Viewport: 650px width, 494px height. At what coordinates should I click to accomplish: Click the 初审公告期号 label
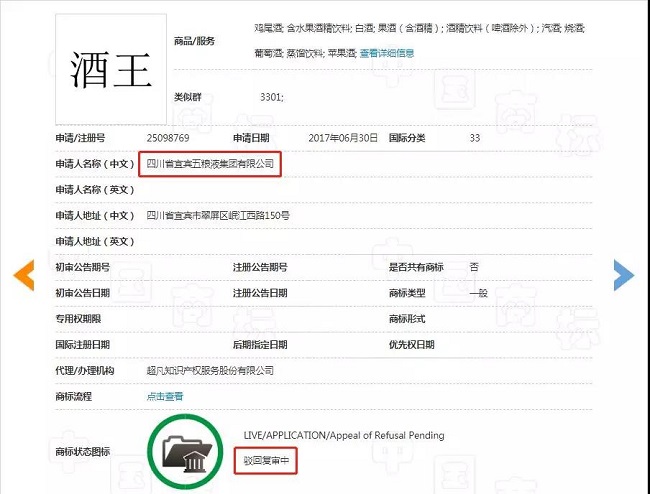tap(82, 267)
